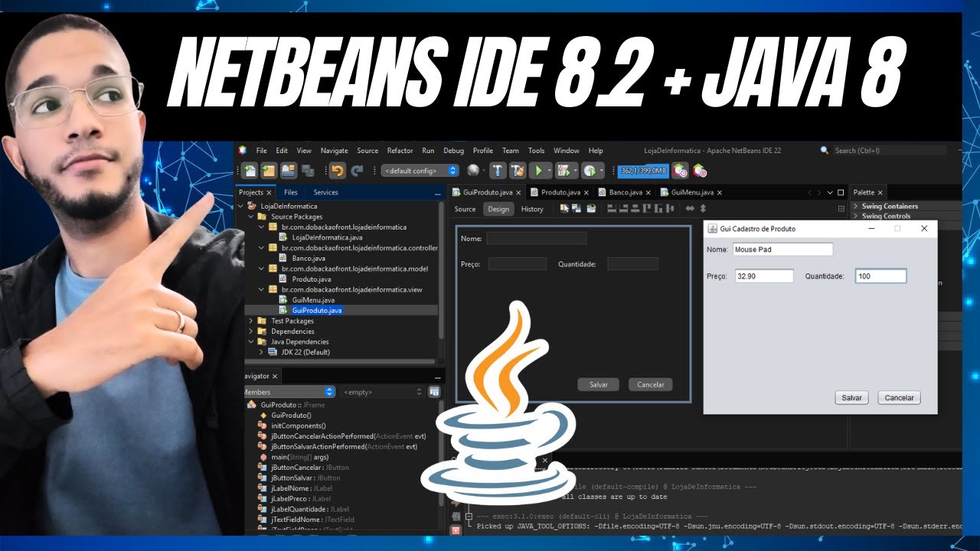This screenshot has width=980, height=551.
Task: Click the Save All toolbar icon
Action: (x=308, y=171)
